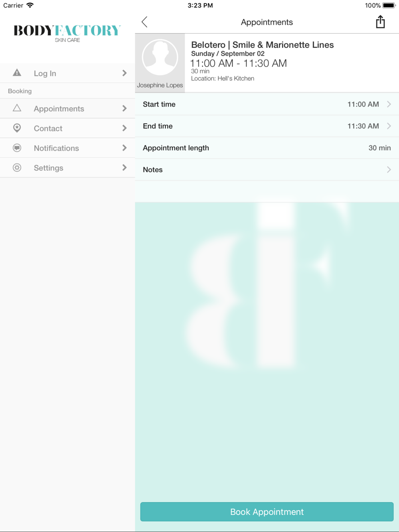The image size is (399, 532).
Task: Select Settings in sidebar menu
Action: coord(67,167)
